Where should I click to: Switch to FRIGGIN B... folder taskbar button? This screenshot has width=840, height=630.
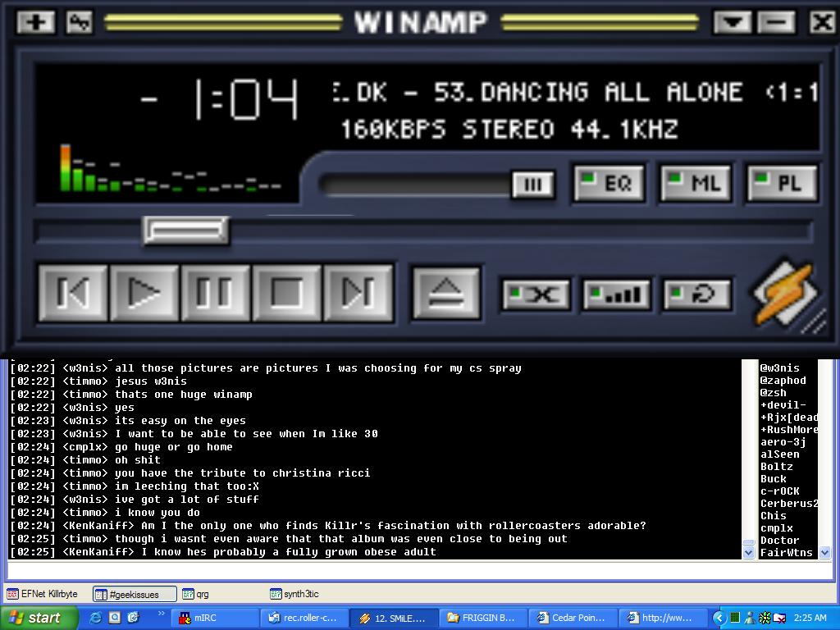click(483, 619)
